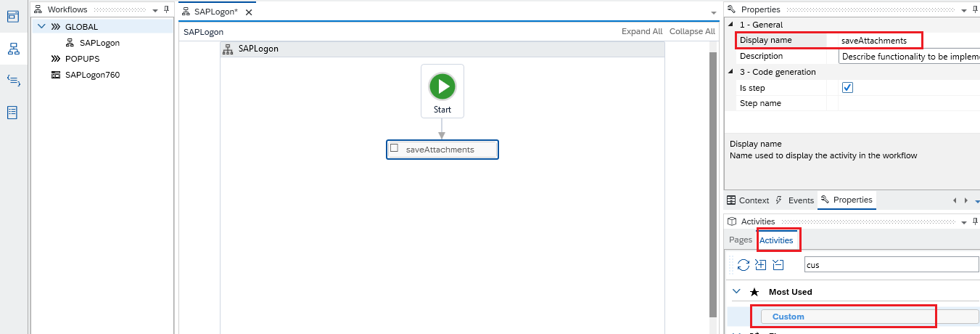Collapse the GLOBAL tree node

coord(41,27)
